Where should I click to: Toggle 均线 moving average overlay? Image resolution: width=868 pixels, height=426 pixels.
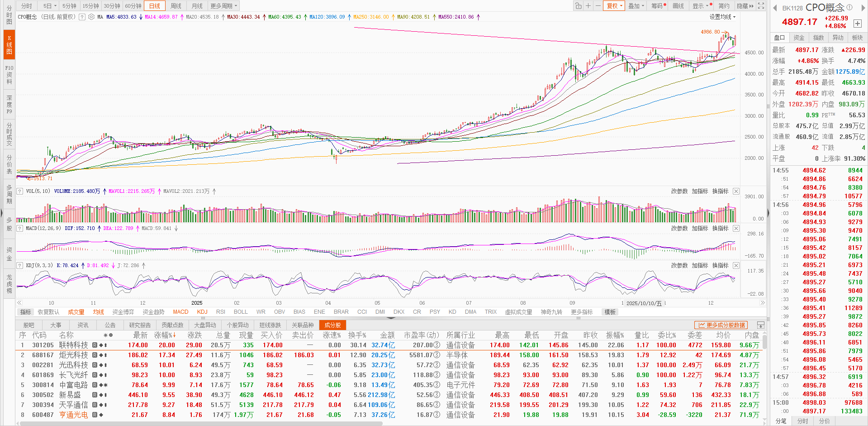point(98,312)
